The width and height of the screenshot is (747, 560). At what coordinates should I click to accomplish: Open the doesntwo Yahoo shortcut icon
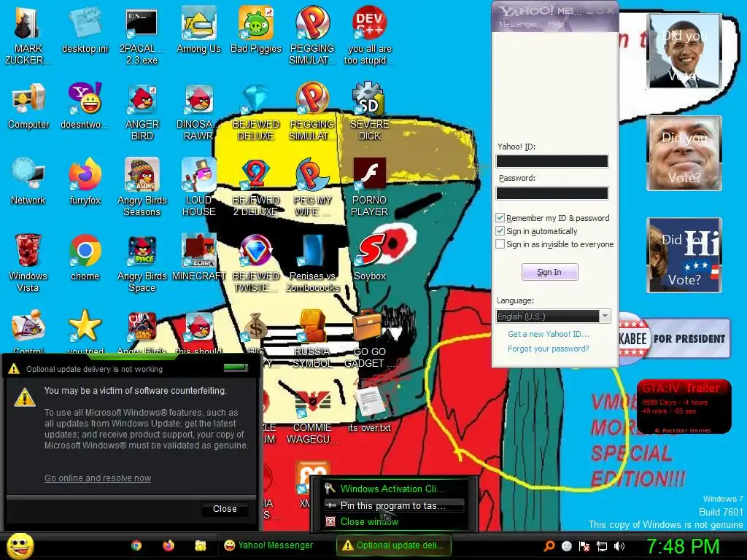click(85, 106)
